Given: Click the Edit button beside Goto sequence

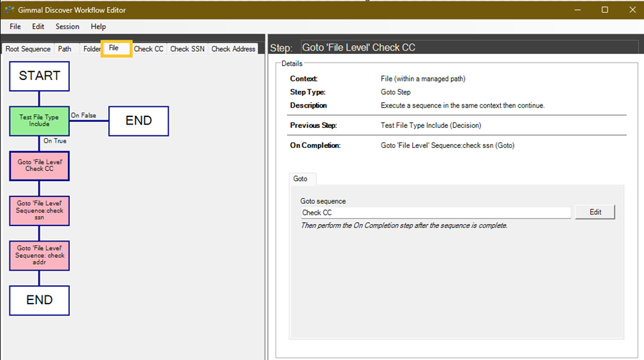Looking at the screenshot, I should click(595, 212).
